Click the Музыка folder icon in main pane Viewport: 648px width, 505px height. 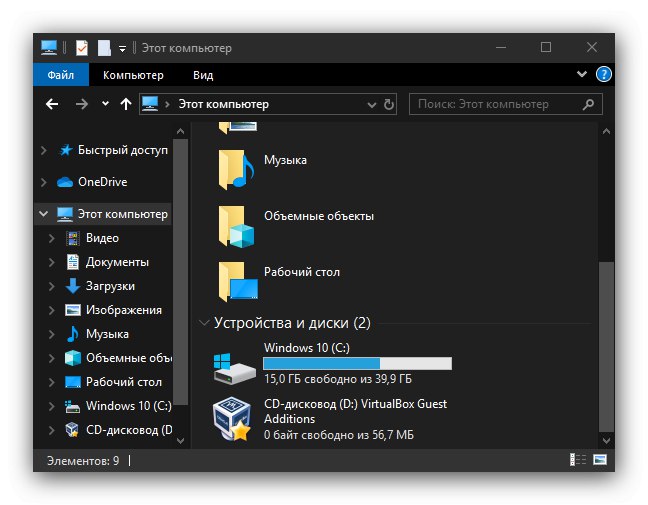[x=236, y=170]
